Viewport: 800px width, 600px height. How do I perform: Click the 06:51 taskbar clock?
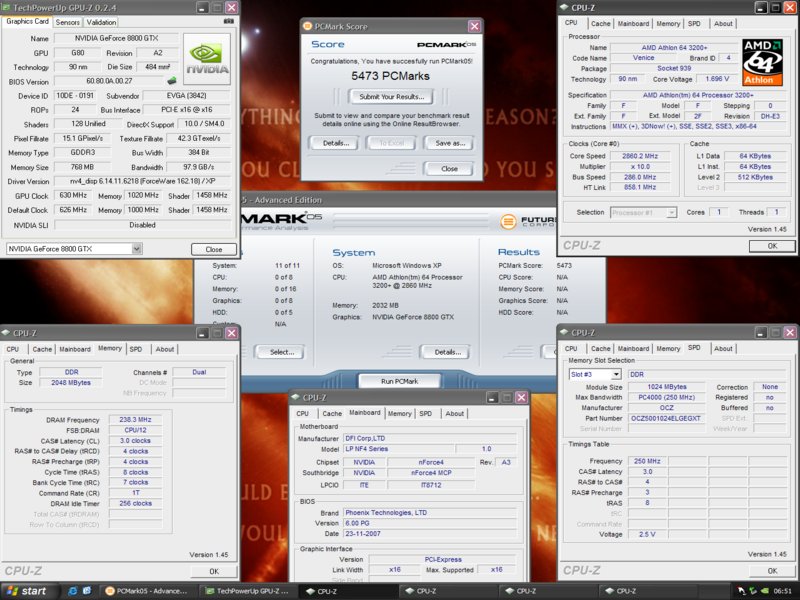[783, 591]
